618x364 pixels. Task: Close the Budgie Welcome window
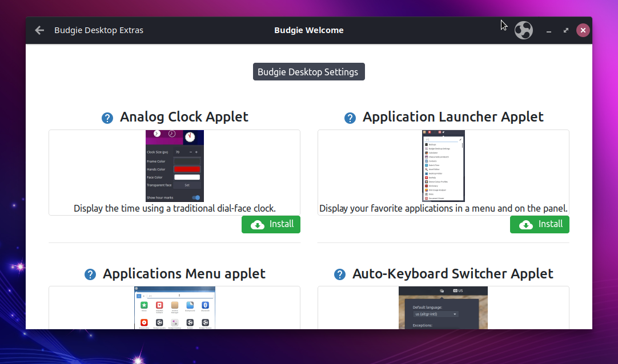click(x=583, y=30)
